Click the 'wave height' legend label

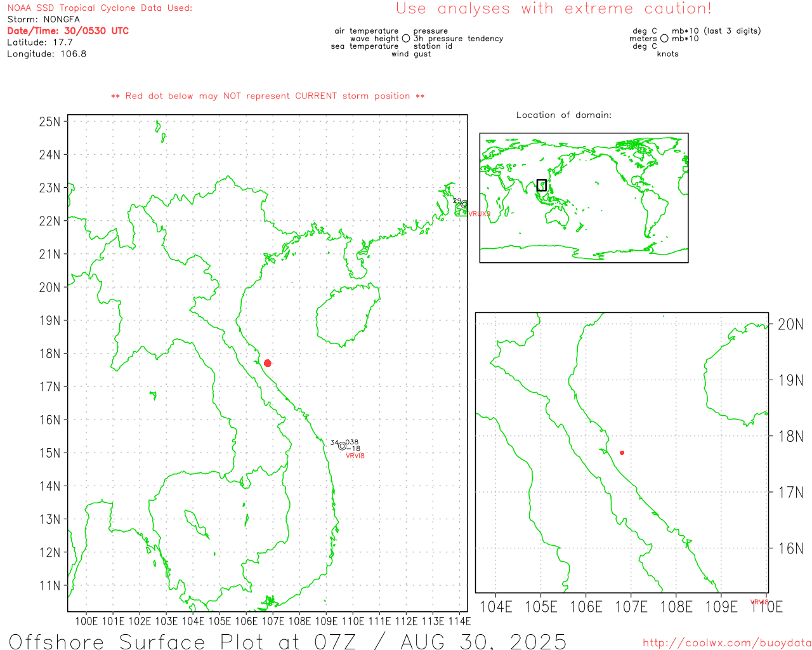click(374, 38)
